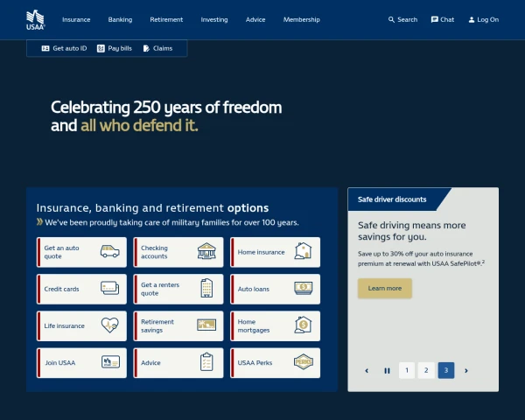Select Retirement savings tile text
The width and height of the screenshot is (525, 420).
(x=157, y=325)
